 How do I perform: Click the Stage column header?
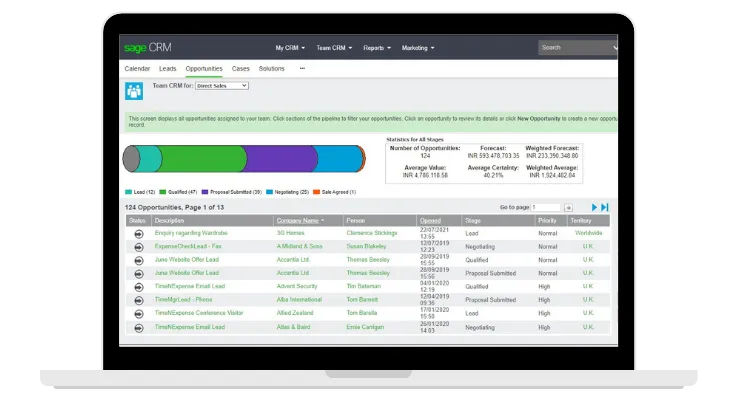472,220
